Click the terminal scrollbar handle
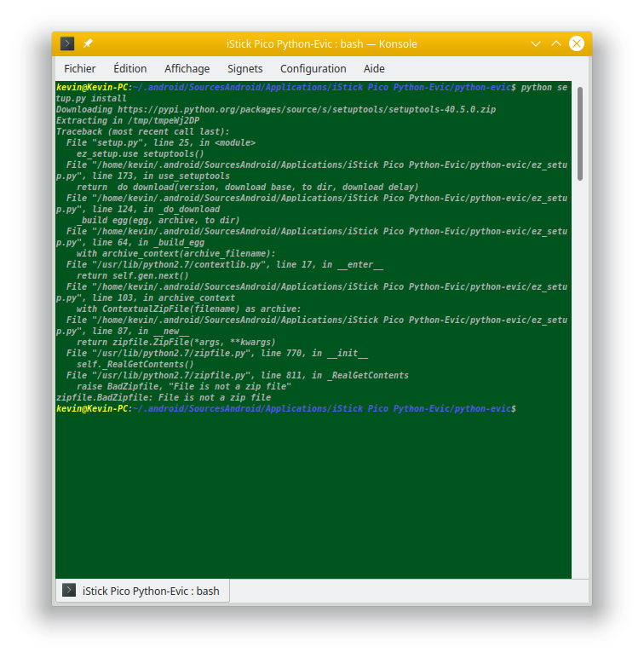The width and height of the screenshot is (644, 658). [580, 134]
